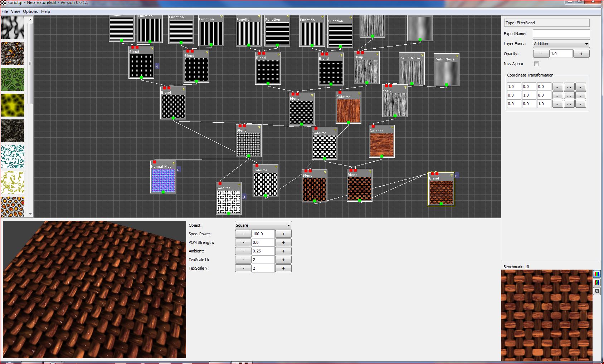Click the flat woven texture preview under Benchmark
The image size is (604, 364).
[x=547, y=315]
